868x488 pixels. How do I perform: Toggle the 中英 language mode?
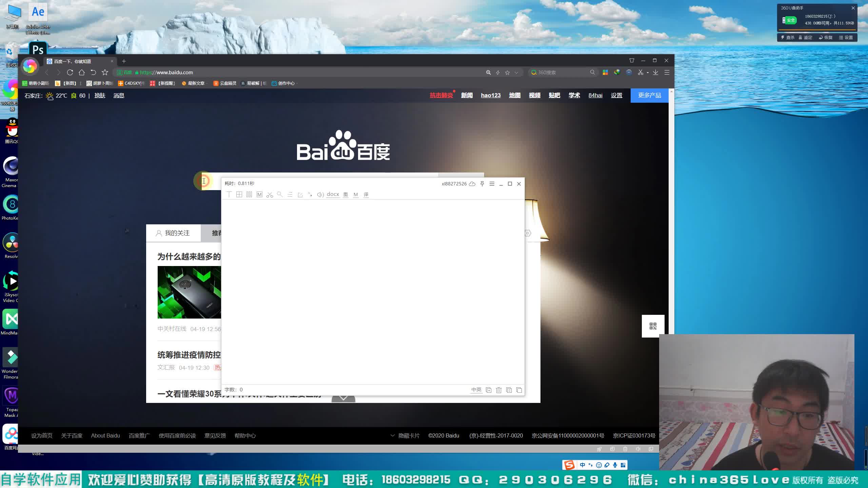(476, 390)
